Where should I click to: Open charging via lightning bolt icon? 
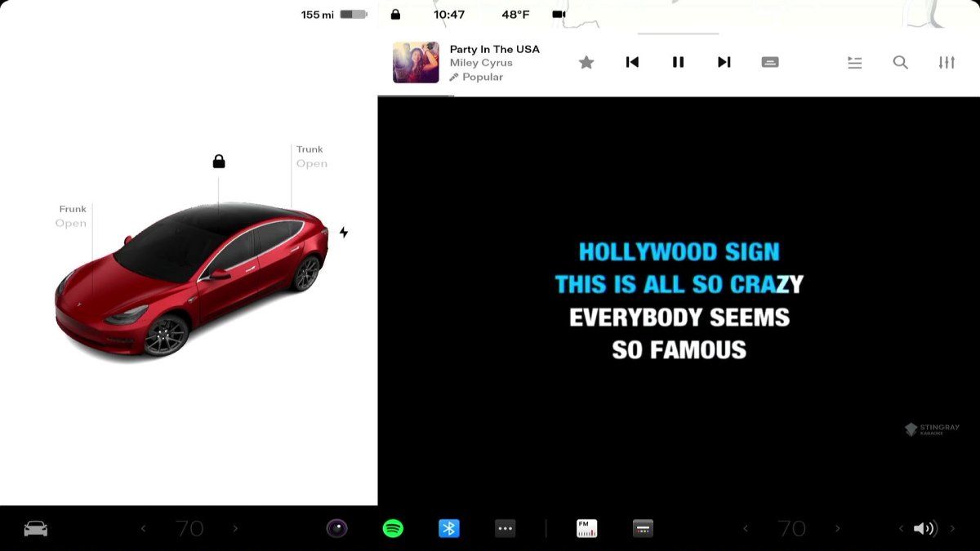click(x=344, y=232)
